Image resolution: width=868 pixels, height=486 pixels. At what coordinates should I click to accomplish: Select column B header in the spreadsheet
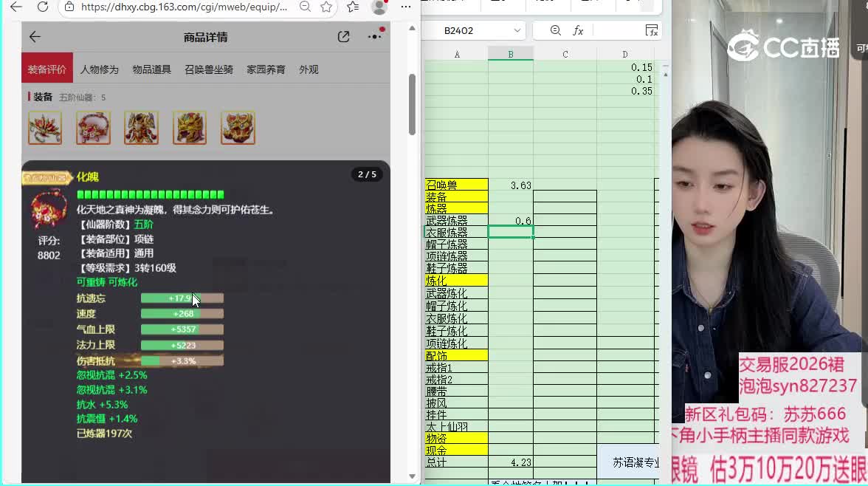coord(510,55)
